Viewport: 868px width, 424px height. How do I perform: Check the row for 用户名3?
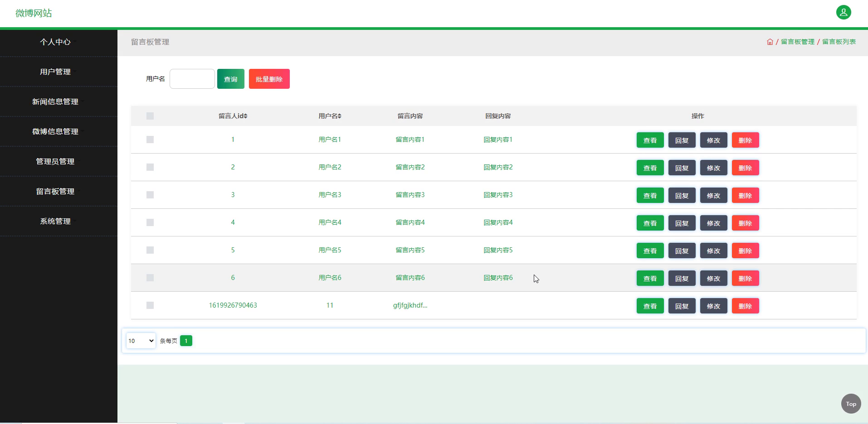point(150,195)
